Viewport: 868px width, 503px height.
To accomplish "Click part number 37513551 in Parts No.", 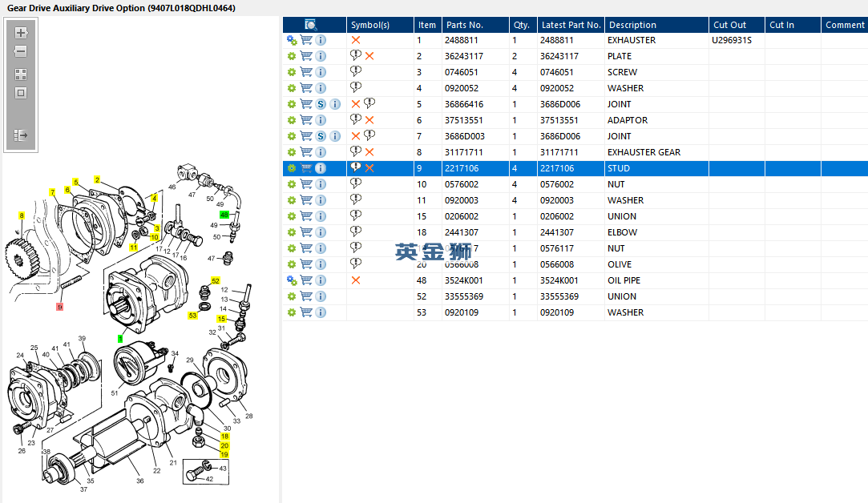I will tap(463, 120).
